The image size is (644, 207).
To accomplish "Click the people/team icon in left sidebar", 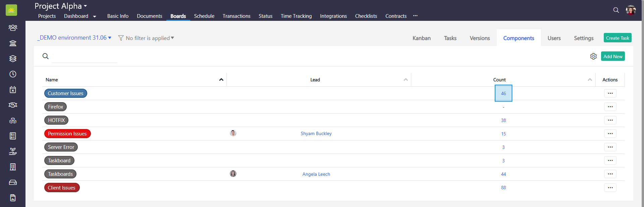I will click(x=13, y=28).
